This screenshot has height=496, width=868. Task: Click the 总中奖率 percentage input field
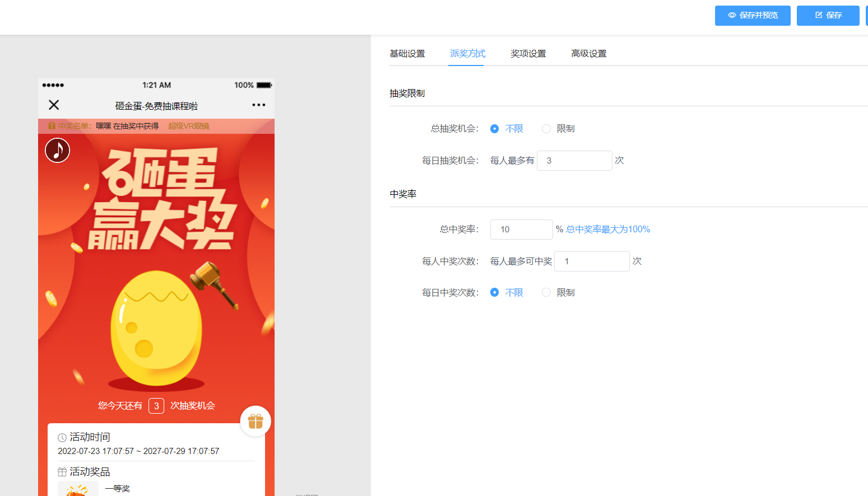tap(522, 230)
